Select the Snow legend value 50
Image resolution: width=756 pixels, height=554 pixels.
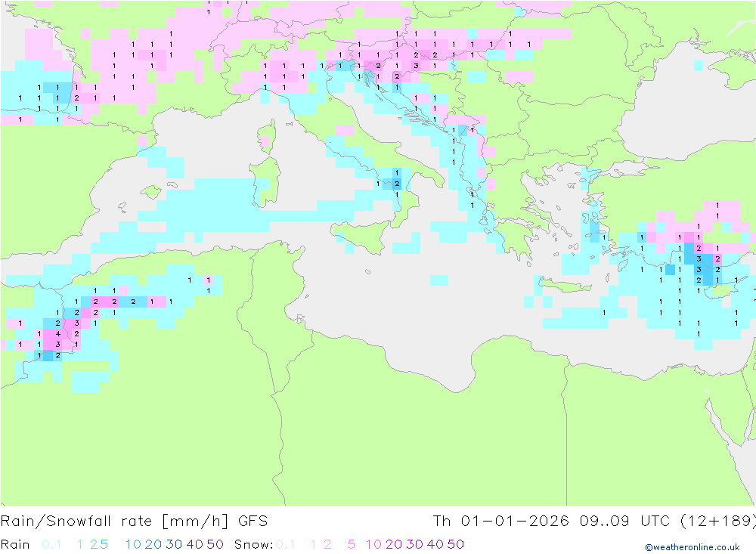pyautogui.click(x=456, y=544)
